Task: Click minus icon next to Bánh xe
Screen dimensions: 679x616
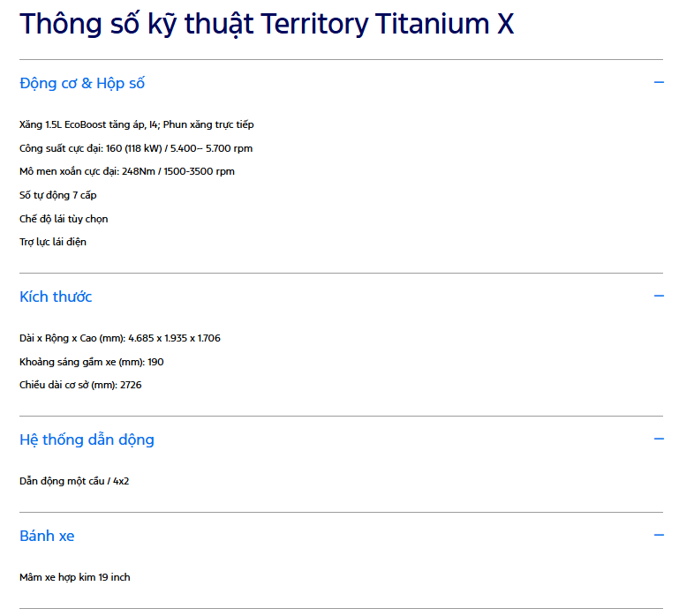Action: [658, 535]
